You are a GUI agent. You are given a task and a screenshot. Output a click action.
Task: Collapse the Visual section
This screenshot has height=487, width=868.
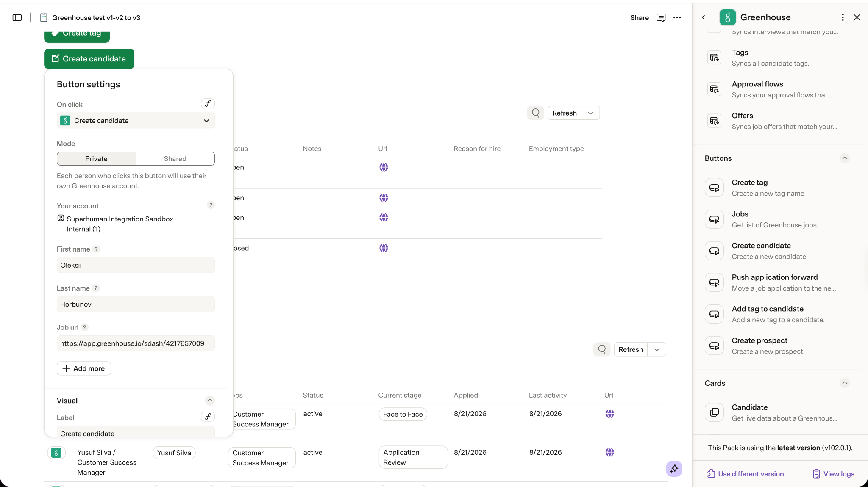210,401
